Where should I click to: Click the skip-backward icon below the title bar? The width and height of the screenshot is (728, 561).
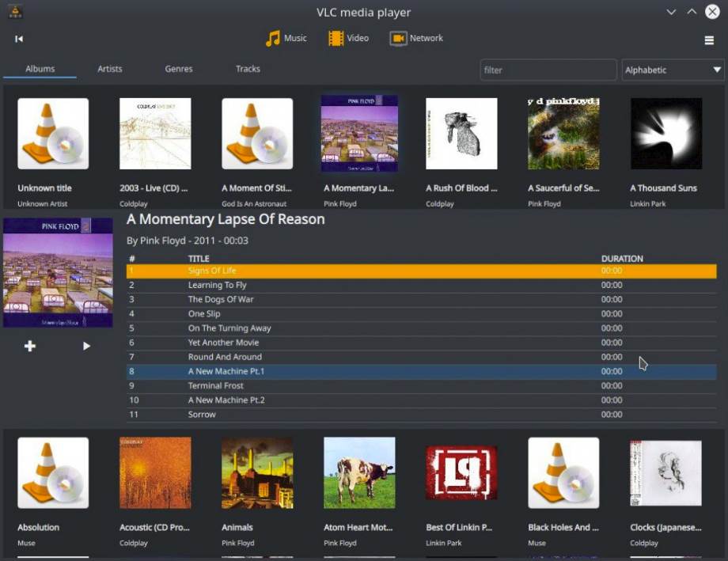coord(18,38)
